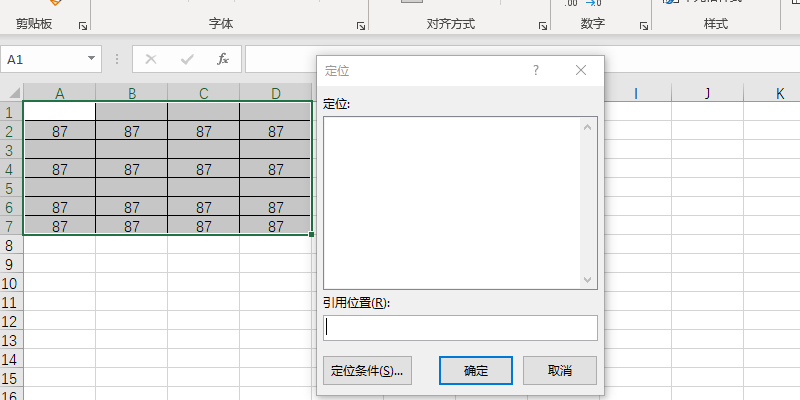This screenshot has width=800, height=400.
Task: Select column D header
Action: 276,93
